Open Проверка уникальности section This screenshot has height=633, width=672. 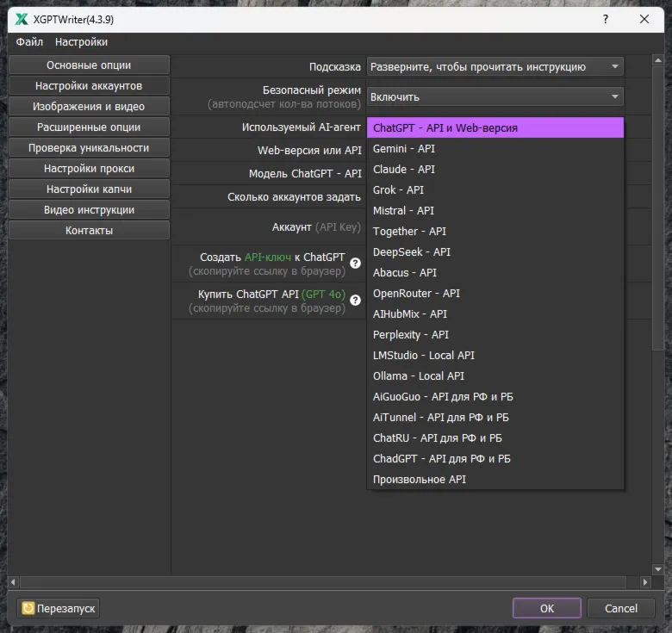tap(89, 148)
